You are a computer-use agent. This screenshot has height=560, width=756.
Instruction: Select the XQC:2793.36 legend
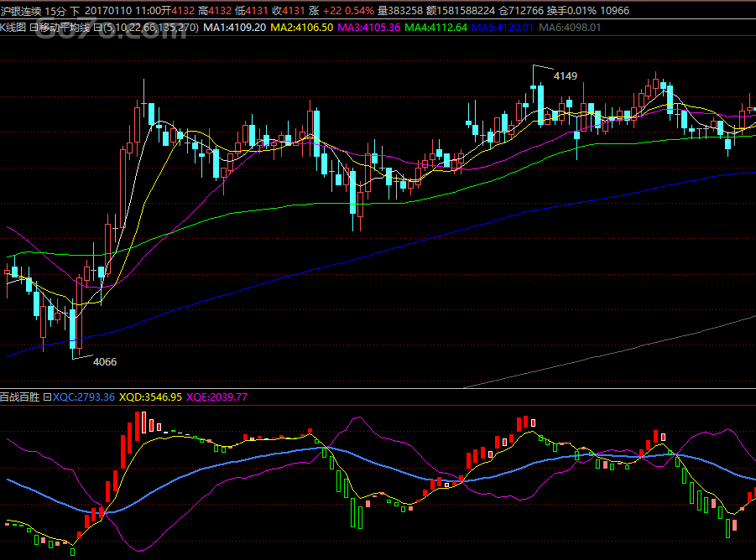tap(83, 397)
